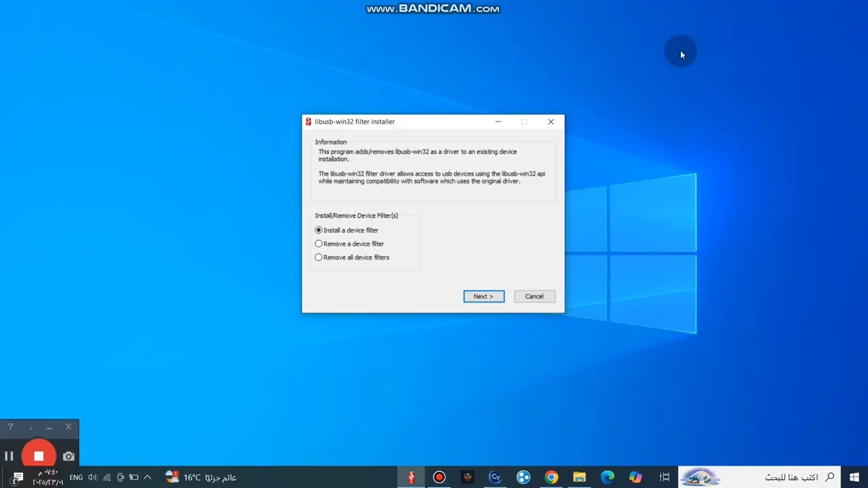This screenshot has height=488, width=868.
Task: Minimize the Bandicam recording mini panel
Action: click(x=49, y=427)
